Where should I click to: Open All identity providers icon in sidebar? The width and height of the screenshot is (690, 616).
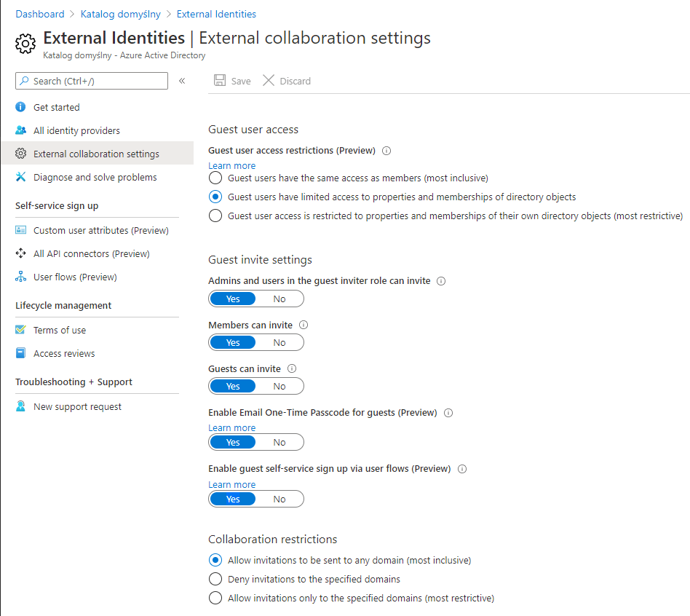point(20,130)
